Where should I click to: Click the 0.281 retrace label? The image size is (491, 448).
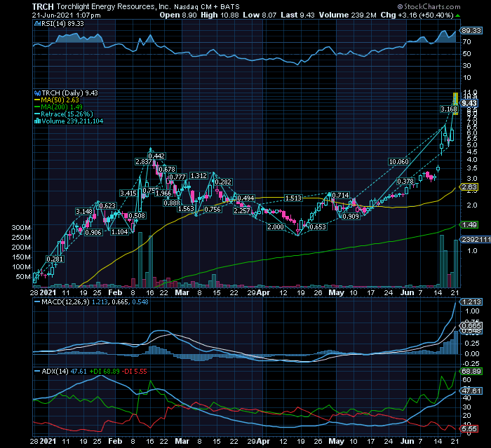(55, 259)
